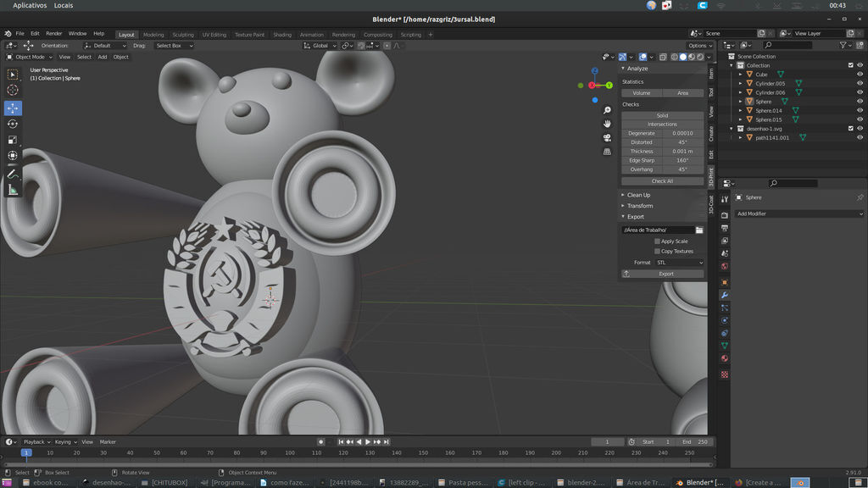Click the Area statistics button
This screenshot has height=488, width=868.
click(683, 93)
